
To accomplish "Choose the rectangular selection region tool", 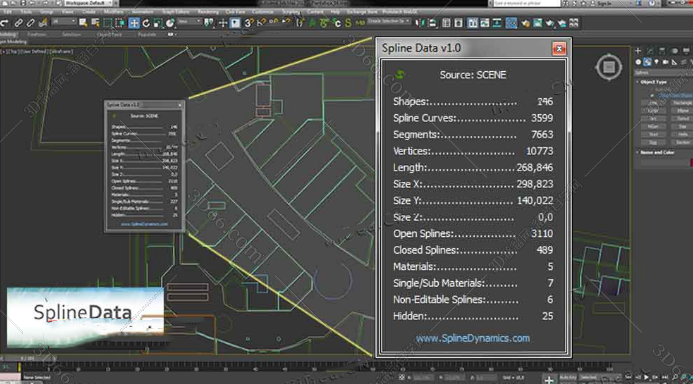I will [107, 23].
